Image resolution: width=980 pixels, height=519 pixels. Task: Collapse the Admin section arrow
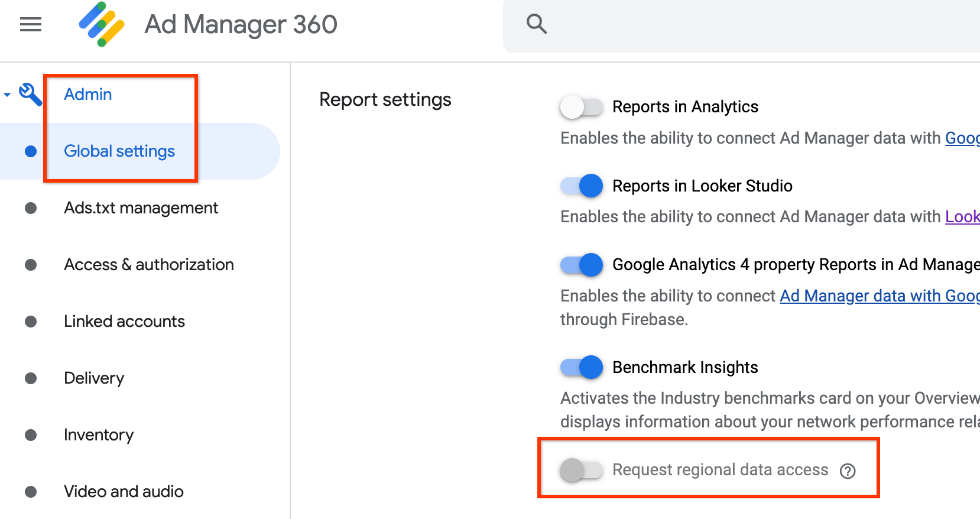(x=7, y=95)
